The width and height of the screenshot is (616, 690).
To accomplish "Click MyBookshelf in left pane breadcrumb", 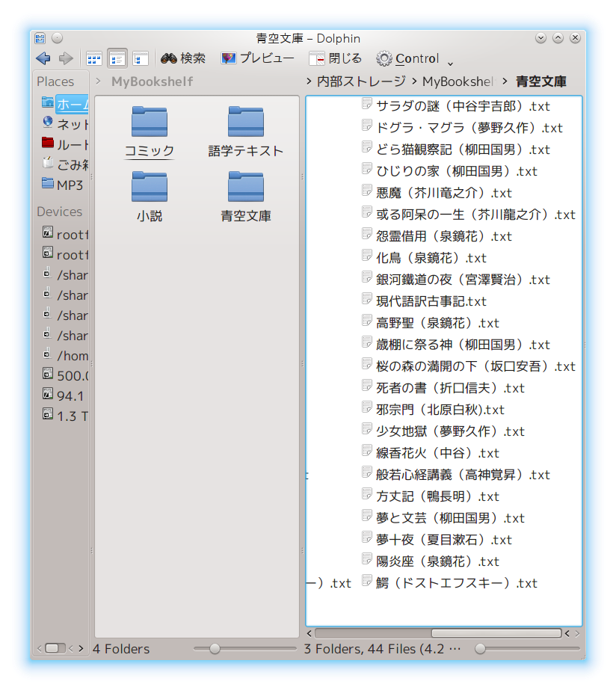I will click(x=153, y=81).
